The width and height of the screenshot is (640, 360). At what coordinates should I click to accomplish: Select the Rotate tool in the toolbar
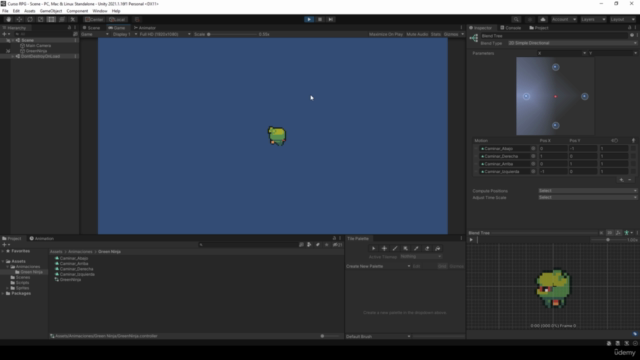pyautogui.click(x=30, y=19)
